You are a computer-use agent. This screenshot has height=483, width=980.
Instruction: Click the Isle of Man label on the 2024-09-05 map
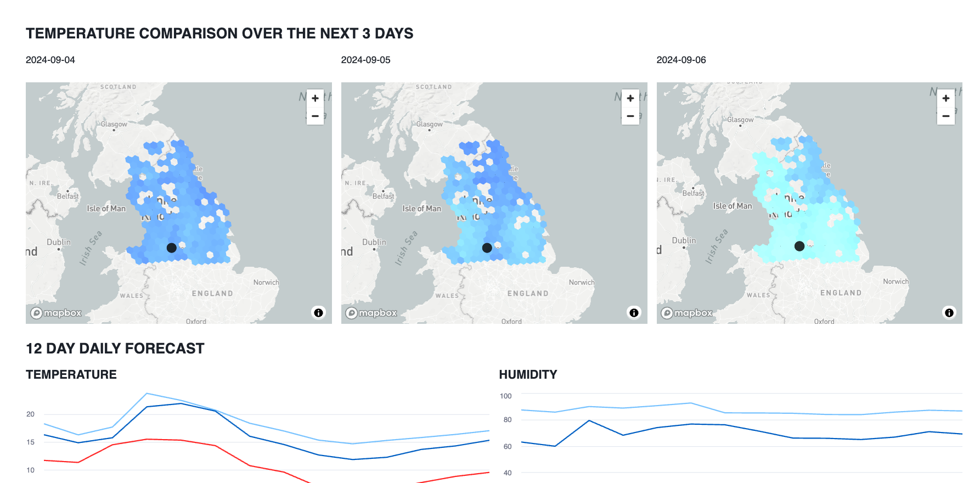pos(421,209)
